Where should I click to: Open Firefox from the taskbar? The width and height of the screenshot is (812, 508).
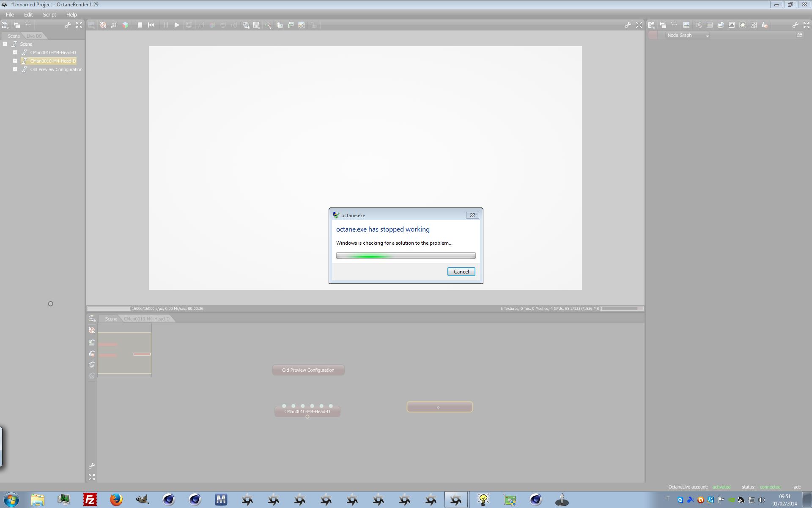tap(116, 500)
